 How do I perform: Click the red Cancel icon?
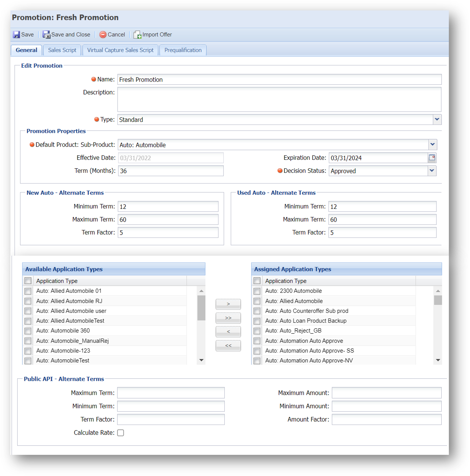(x=103, y=35)
